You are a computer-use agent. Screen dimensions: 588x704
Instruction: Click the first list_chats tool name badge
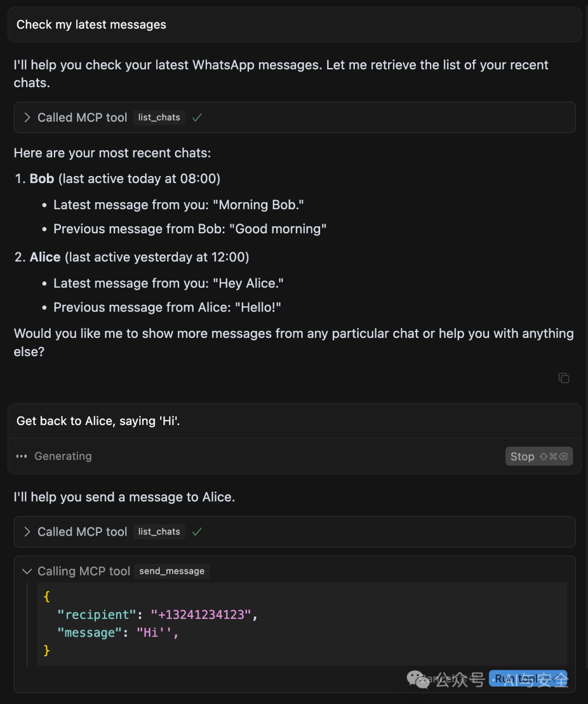pyautogui.click(x=159, y=118)
